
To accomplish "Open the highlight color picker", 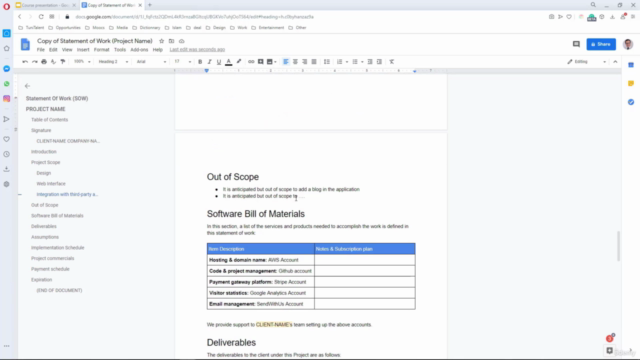I will [x=239, y=62].
